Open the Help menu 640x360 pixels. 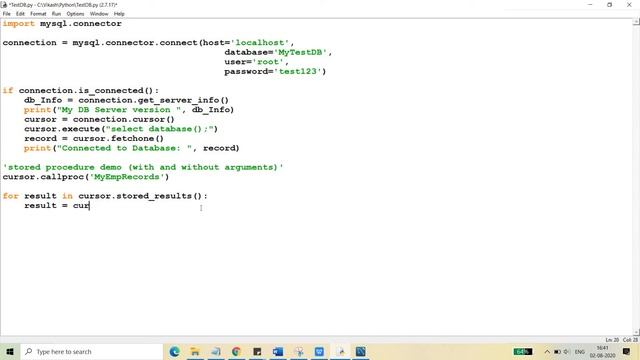(x=119, y=14)
